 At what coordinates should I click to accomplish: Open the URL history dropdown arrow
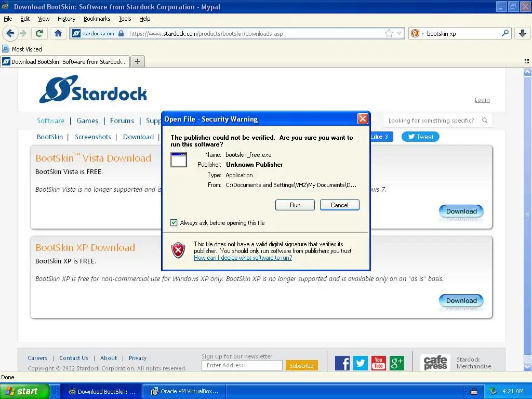pos(400,33)
